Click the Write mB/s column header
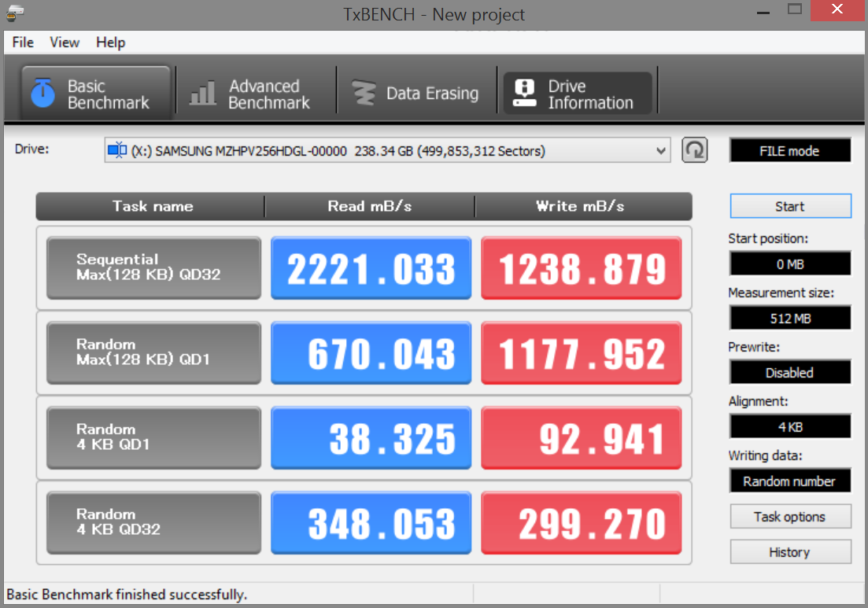 [583, 206]
